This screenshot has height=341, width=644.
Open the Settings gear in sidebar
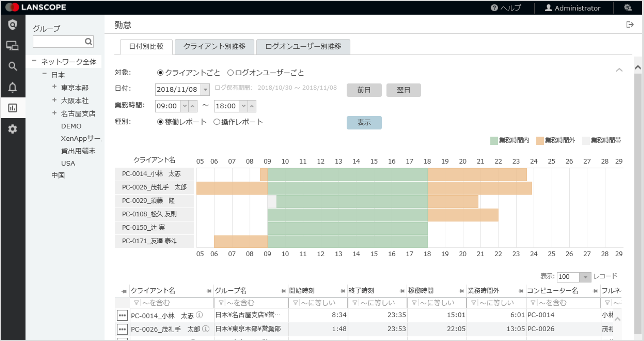(x=12, y=129)
